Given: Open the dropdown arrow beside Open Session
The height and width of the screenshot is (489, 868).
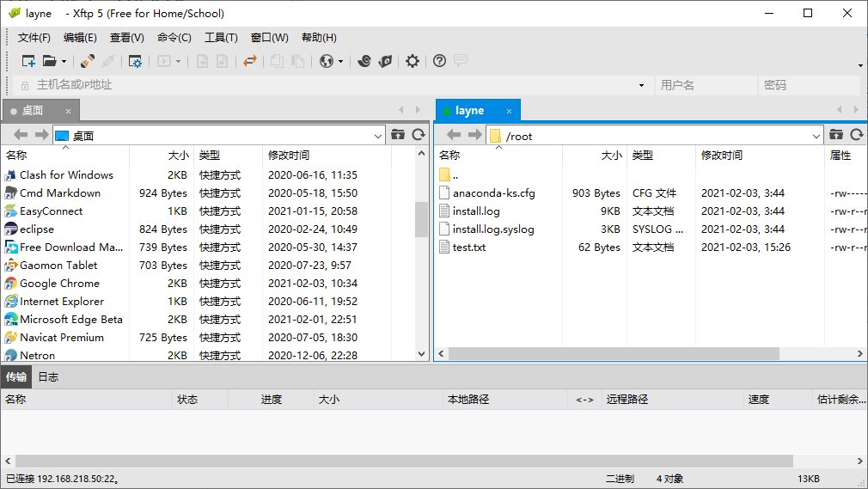Looking at the screenshot, I should tap(64, 62).
